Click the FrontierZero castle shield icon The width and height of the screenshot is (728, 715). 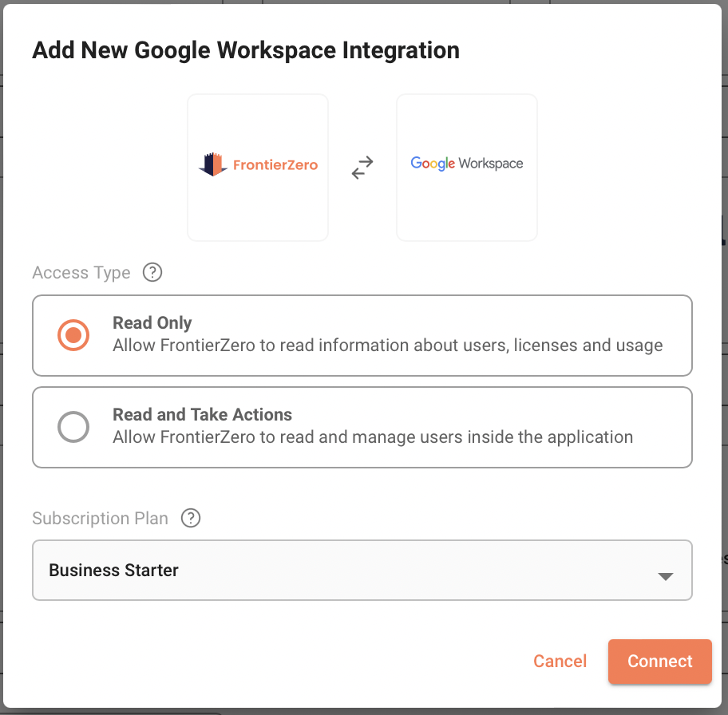[x=213, y=165]
